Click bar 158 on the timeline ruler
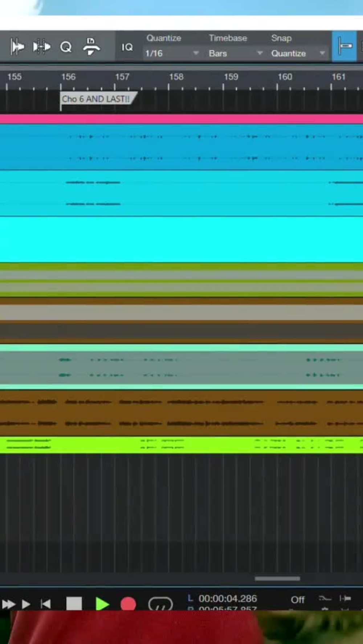Screen dimensions: 363x644 176,77
